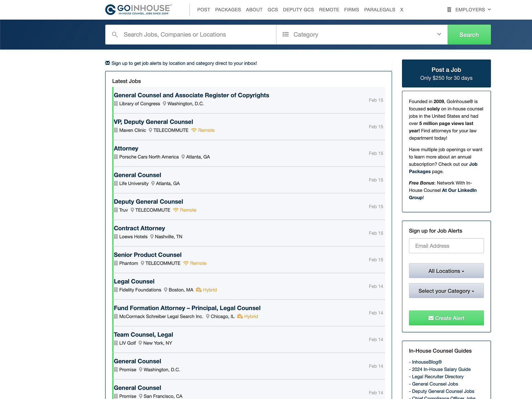532x399 pixels.
Task: Expand the Select your Category dropdown
Action: pyautogui.click(x=446, y=291)
